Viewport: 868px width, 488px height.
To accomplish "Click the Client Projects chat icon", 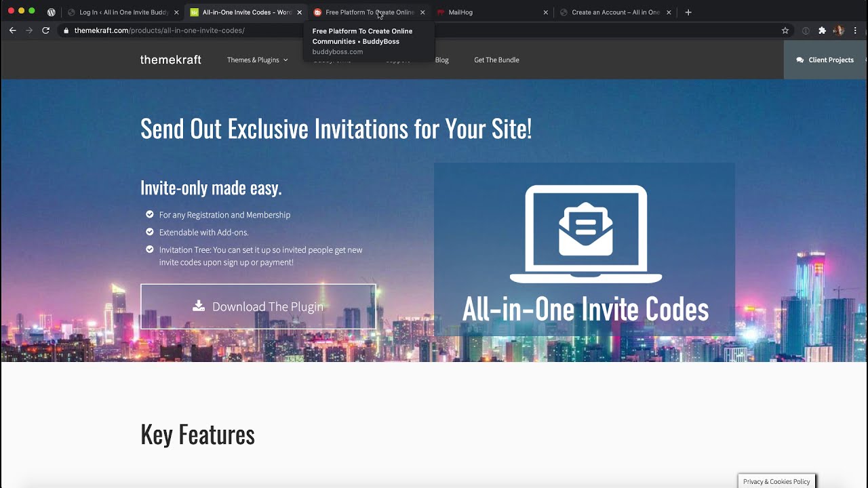I will click(x=800, y=60).
